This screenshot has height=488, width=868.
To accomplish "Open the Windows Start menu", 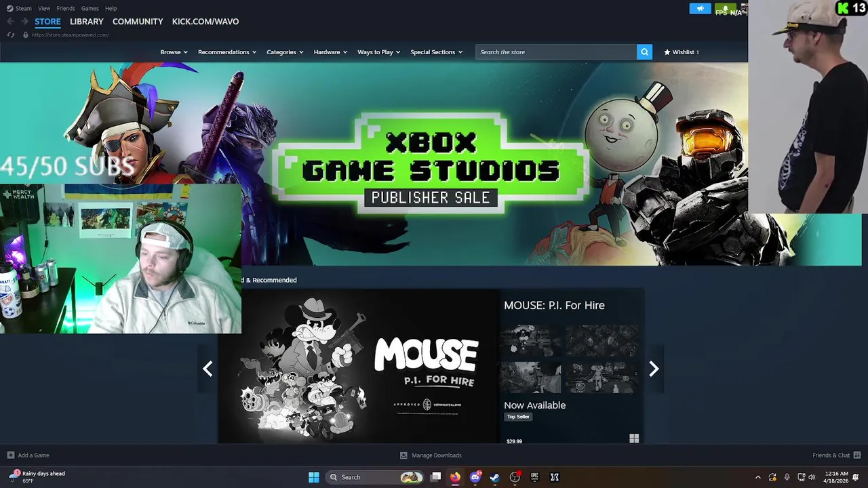I will pos(314,477).
